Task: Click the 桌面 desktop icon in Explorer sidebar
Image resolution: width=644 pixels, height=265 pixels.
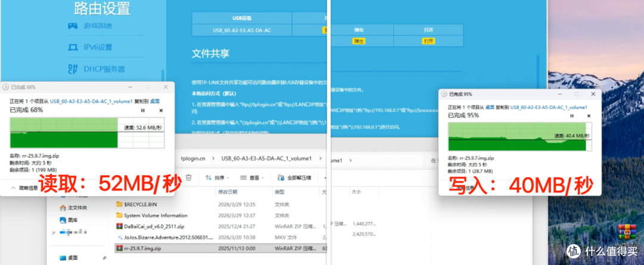Action: [63, 258]
